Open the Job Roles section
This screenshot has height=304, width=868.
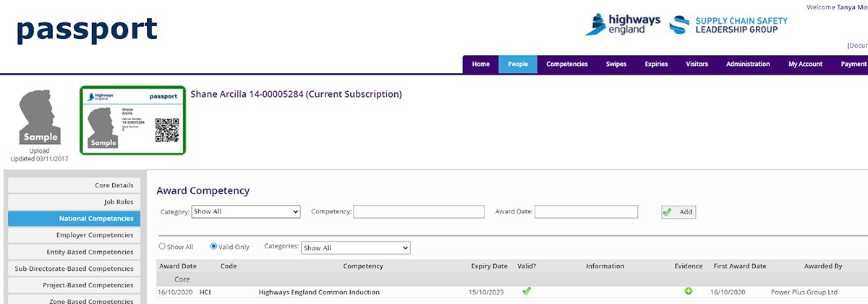pyautogui.click(x=75, y=202)
